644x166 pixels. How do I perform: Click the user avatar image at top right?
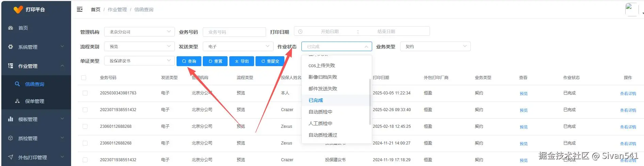pyautogui.click(x=631, y=9)
